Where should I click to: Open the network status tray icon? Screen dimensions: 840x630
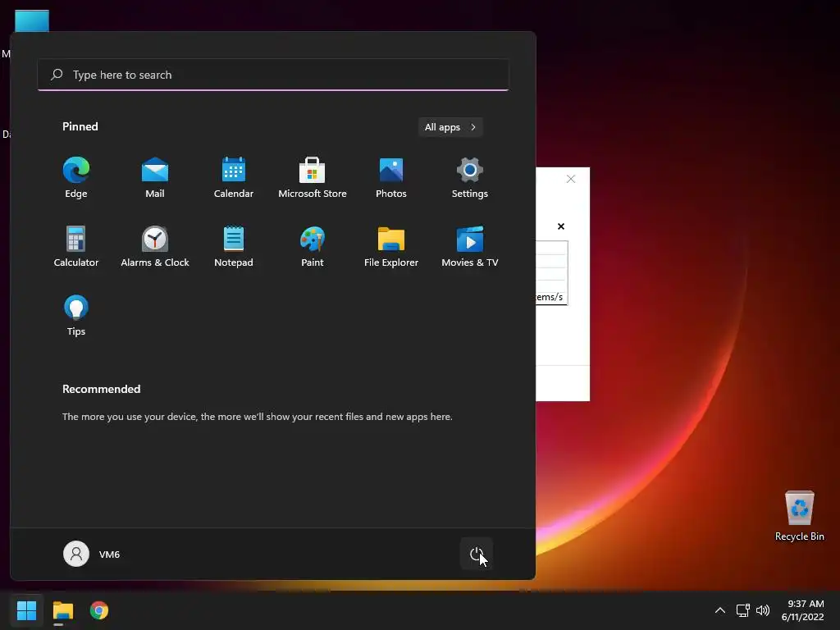(742, 610)
